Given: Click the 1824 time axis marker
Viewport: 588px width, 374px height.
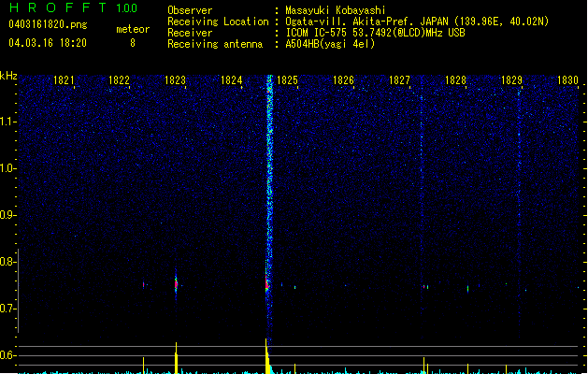Looking at the screenshot, I should click(x=232, y=80).
